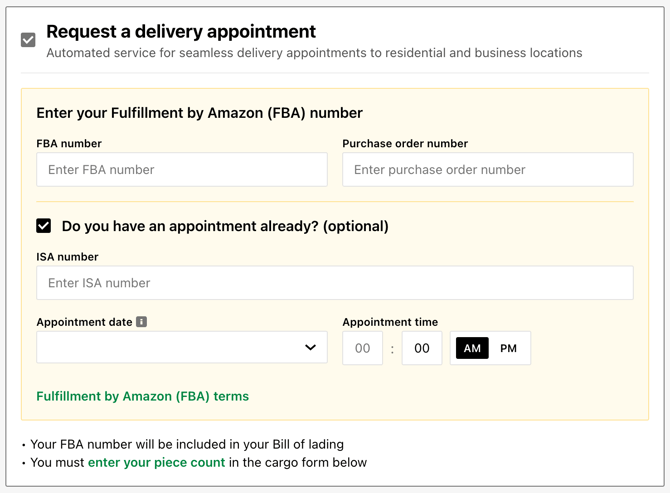Click the Appointment date dropdown chevron

pos(311,347)
